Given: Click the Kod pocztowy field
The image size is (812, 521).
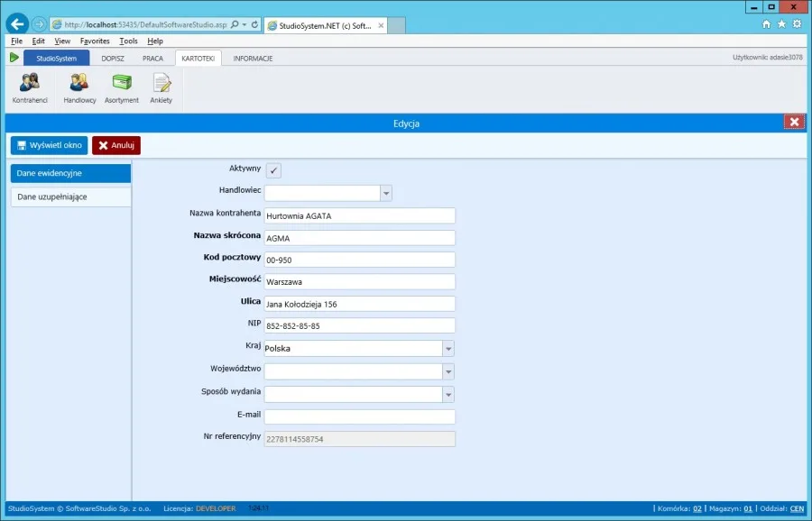Looking at the screenshot, I should [360, 260].
